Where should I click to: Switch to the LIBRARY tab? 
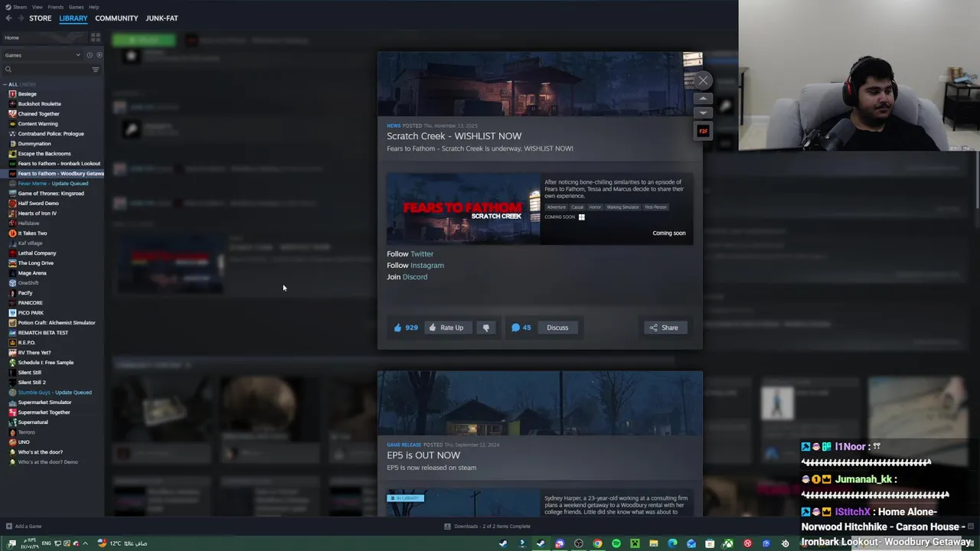(73, 18)
